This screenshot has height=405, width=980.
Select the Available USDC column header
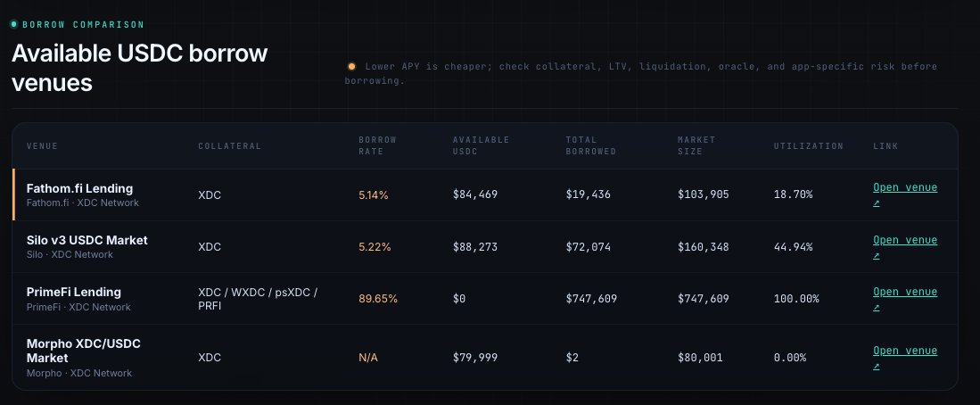[481, 145]
